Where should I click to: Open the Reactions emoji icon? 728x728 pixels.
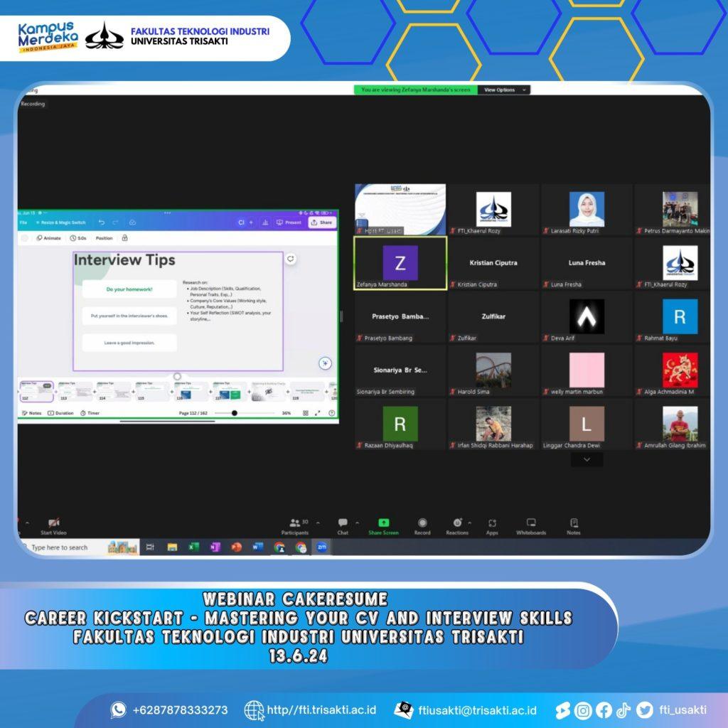[x=457, y=523]
